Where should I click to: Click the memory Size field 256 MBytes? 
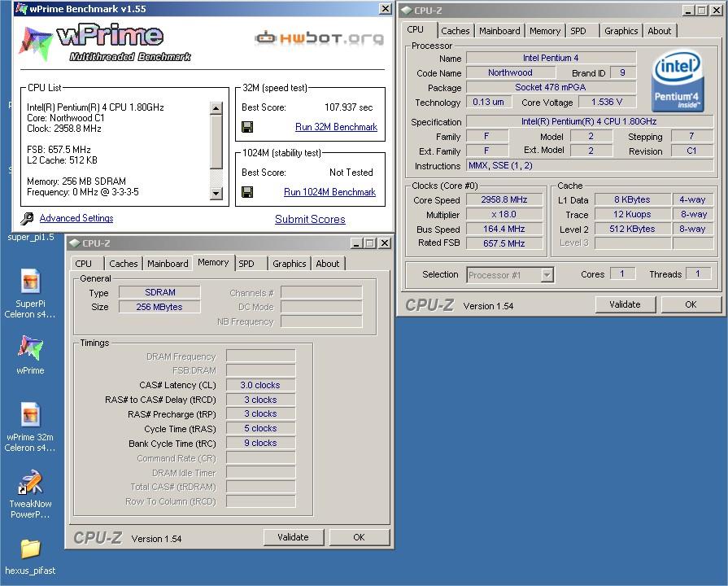pyautogui.click(x=159, y=307)
